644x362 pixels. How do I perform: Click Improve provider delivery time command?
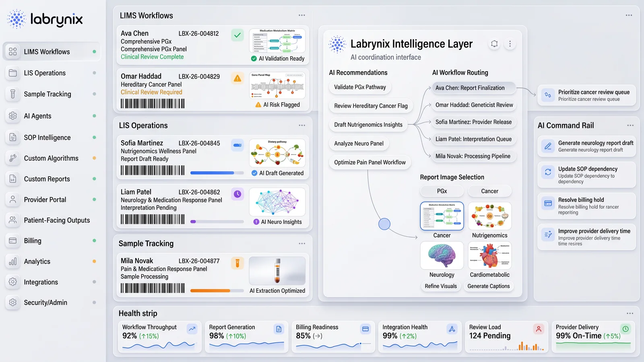point(587,237)
